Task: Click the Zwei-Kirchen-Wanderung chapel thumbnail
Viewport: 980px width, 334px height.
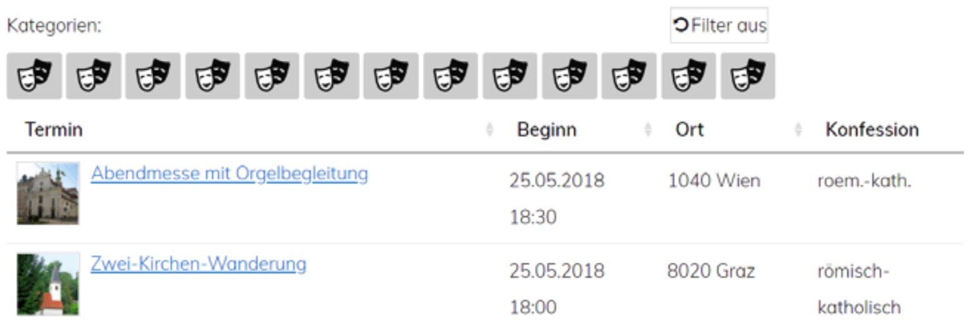Action: click(48, 284)
